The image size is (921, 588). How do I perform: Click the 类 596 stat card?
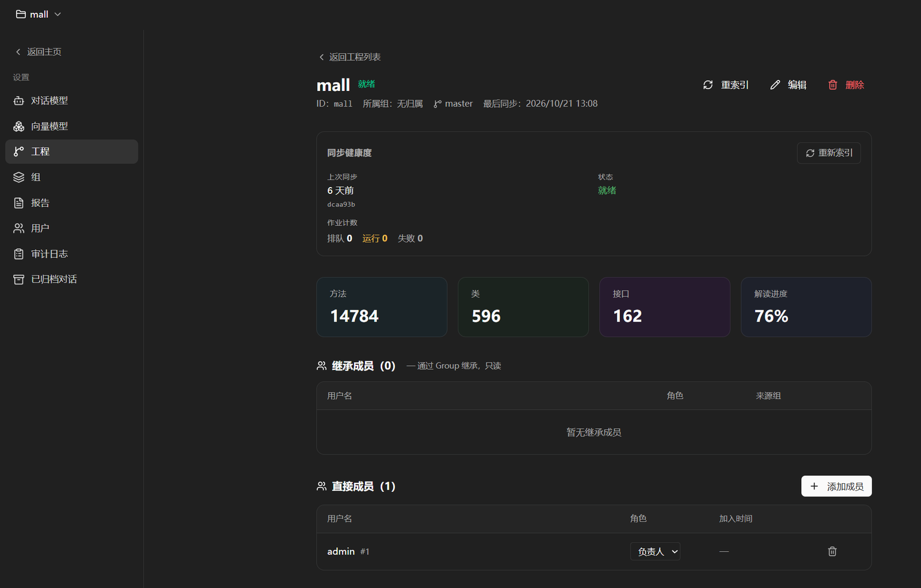523,307
